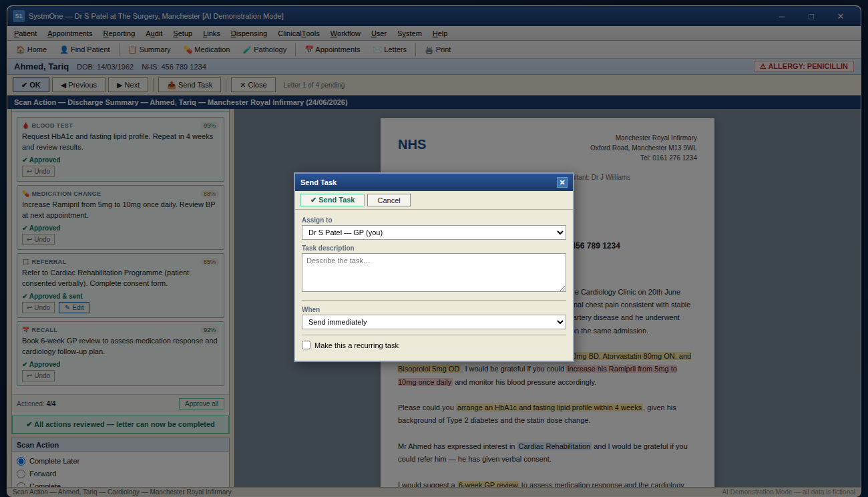Click the OK button in action bar
This screenshot has width=868, height=497.
tap(31, 85)
